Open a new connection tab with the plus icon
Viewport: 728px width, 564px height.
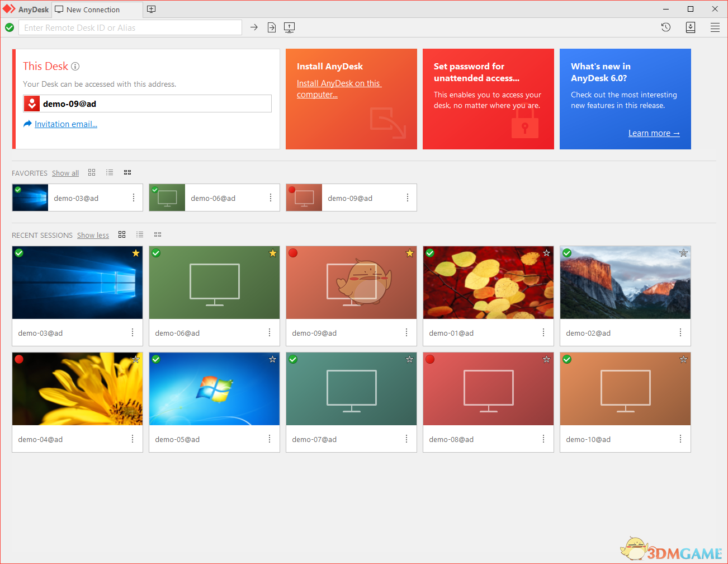pos(151,9)
